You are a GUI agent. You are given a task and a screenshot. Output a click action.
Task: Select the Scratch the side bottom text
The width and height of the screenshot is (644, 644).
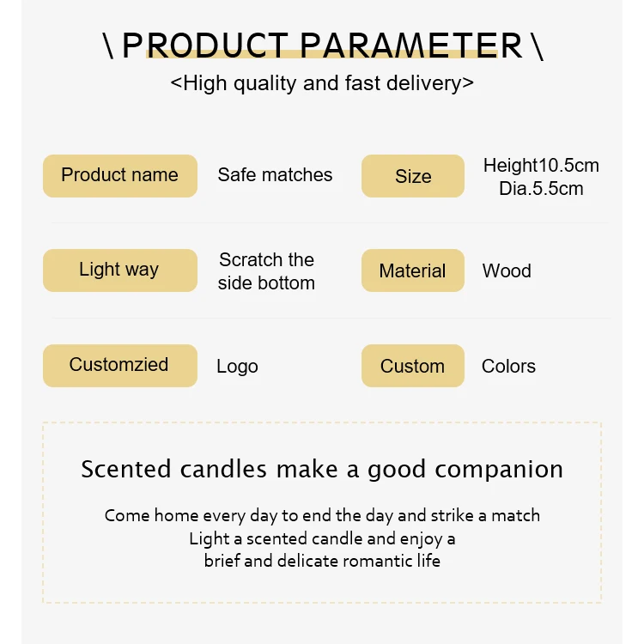pos(266,271)
